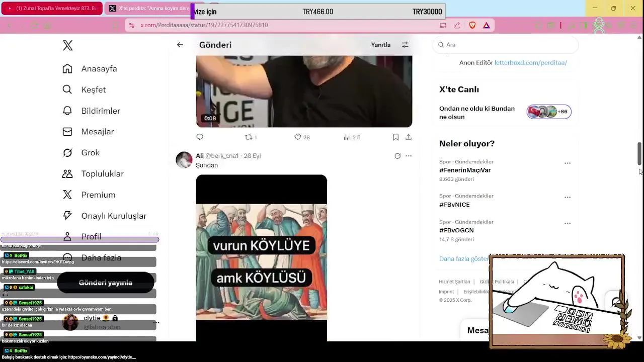Click the screen cast icon in address bar
The height and width of the screenshot is (362, 644).
coord(443,25)
